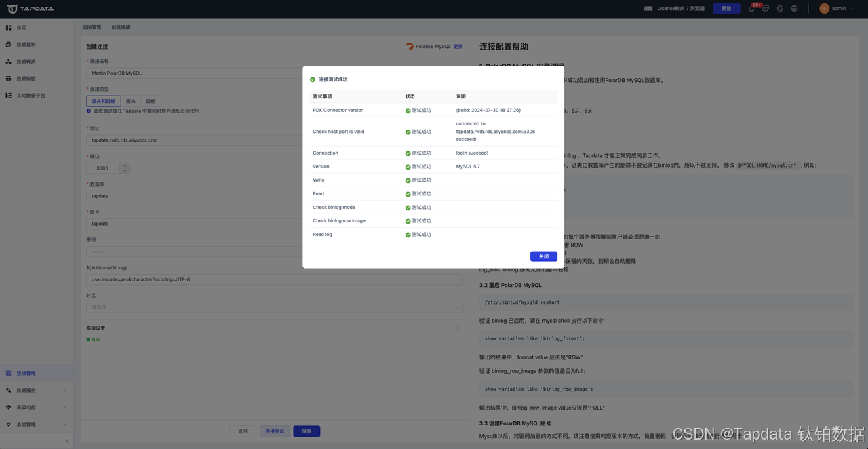Click success check icon in PDK Connector version row

coord(408,110)
